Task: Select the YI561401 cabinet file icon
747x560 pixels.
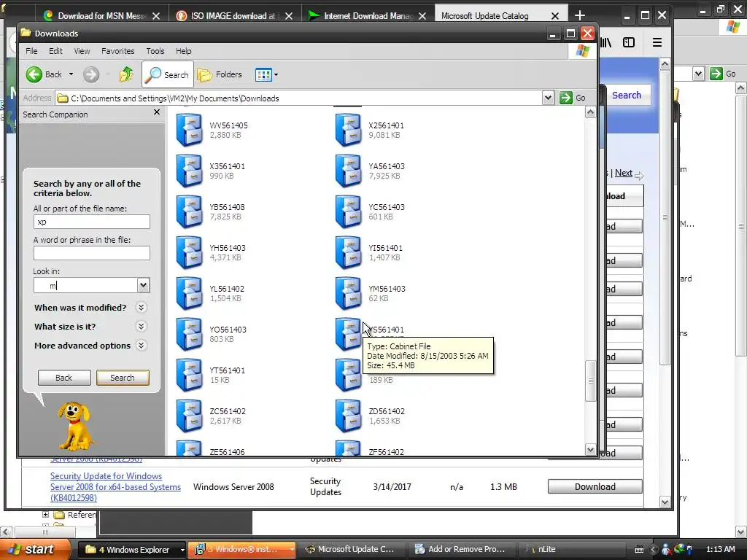Action: pos(348,252)
